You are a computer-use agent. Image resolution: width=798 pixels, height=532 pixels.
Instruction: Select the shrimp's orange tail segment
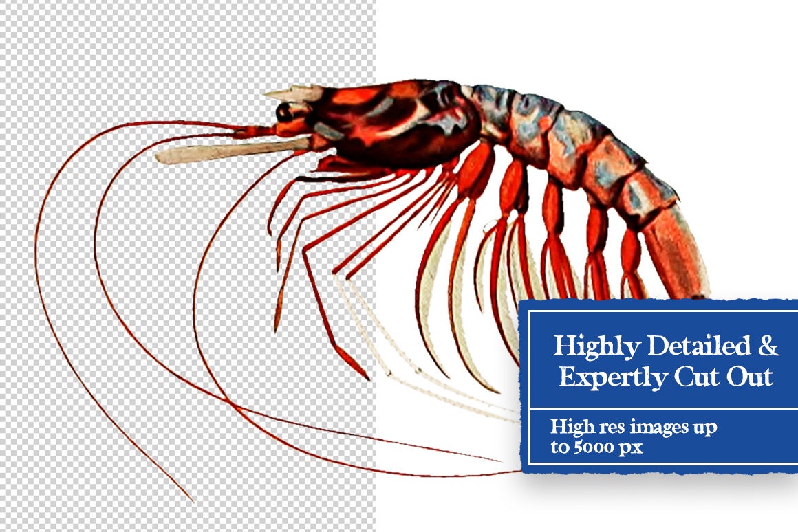coord(677,254)
